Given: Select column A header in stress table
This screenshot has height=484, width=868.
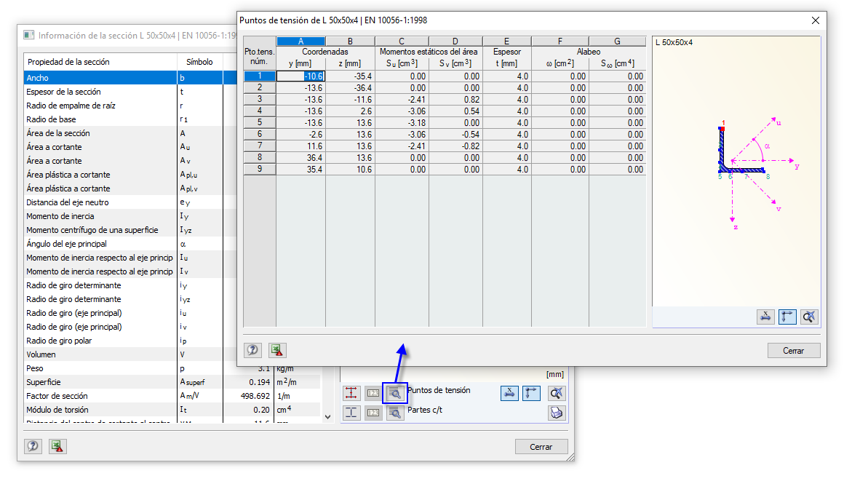Looking at the screenshot, I should point(300,41).
